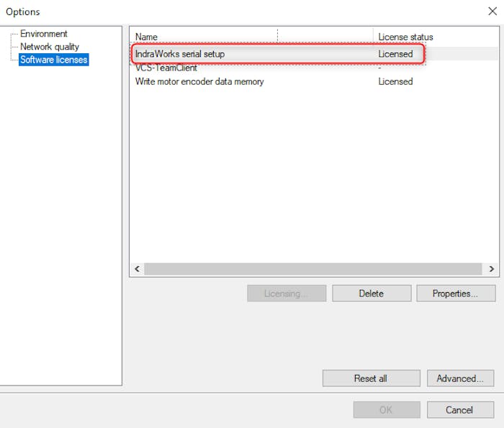The image size is (504, 428).
Task: Close the Options dialog with the X
Action: pyautogui.click(x=492, y=11)
